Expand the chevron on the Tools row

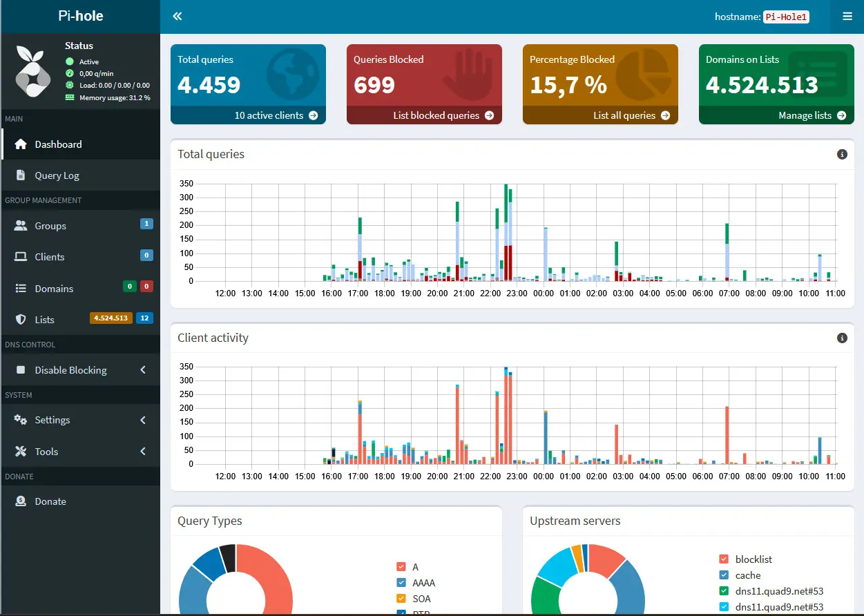pyautogui.click(x=143, y=452)
